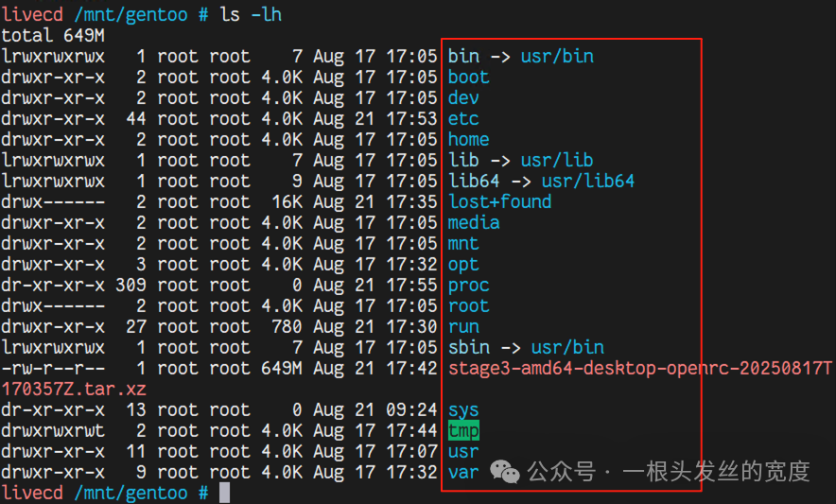Image resolution: width=836 pixels, height=504 pixels.
Task: Select the 'boot' directory name
Action: 469,78
